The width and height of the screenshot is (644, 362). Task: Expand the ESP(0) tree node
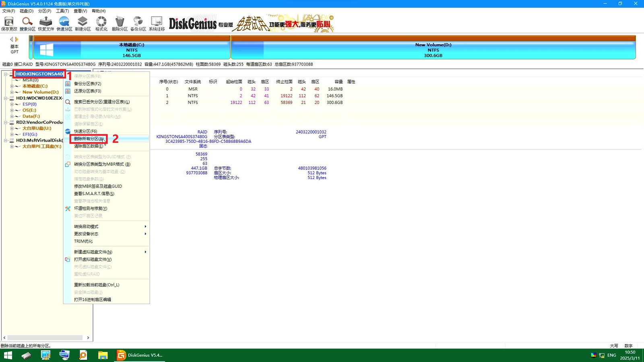point(12,104)
